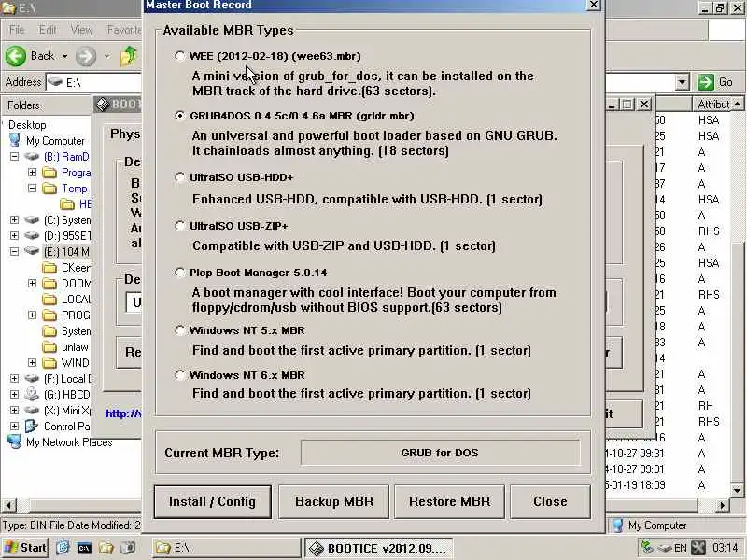The image size is (747, 560).
Task: Open the View menu in Explorer
Action: coord(82,30)
